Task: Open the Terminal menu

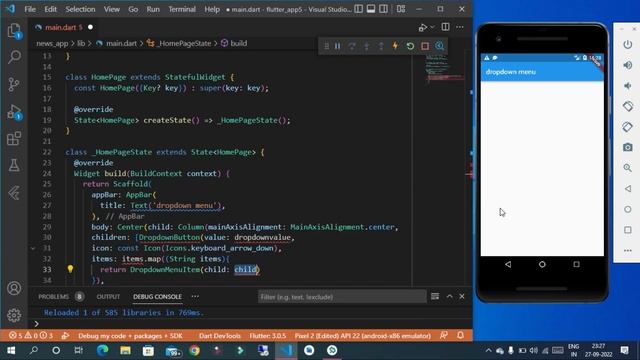Action: [x=182, y=9]
